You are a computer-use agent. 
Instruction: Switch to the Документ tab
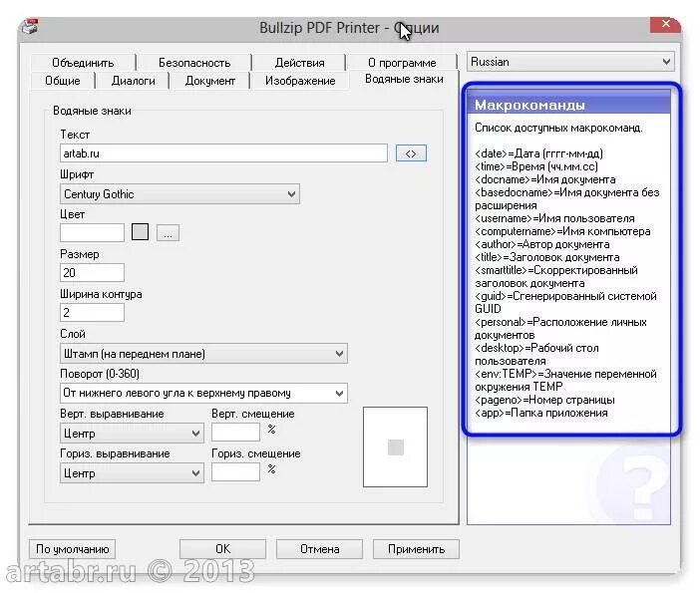209,81
